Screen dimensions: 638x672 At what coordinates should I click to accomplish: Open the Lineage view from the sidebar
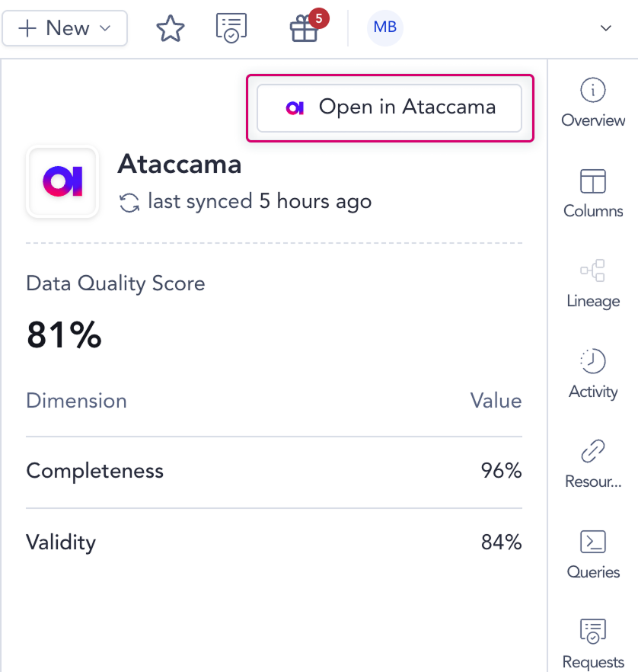(592, 283)
